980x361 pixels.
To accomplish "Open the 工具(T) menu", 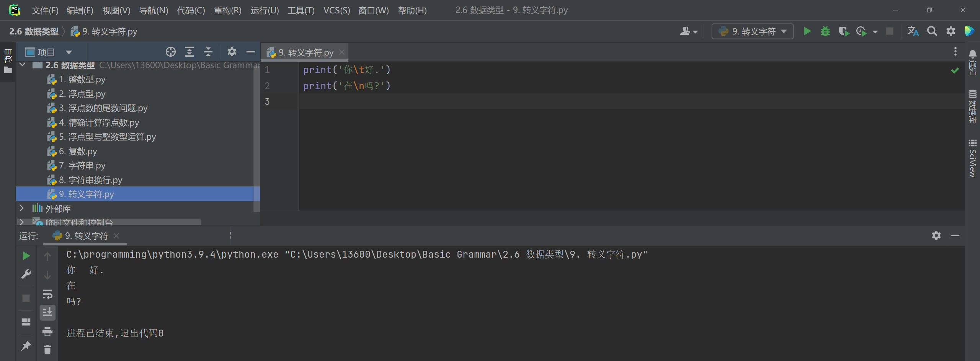I will (301, 10).
